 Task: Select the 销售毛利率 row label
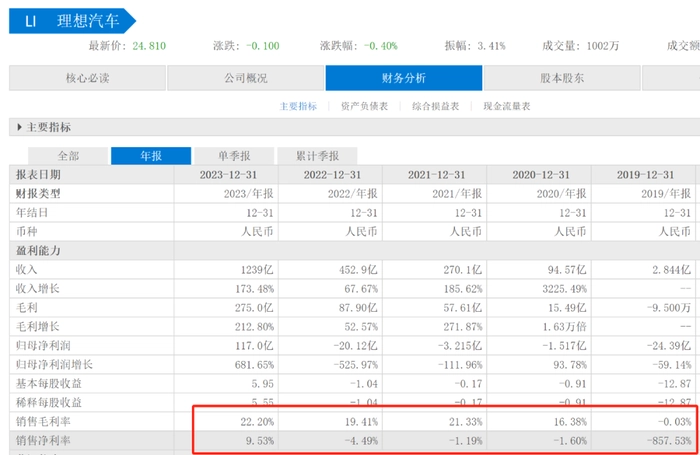pos(46,421)
